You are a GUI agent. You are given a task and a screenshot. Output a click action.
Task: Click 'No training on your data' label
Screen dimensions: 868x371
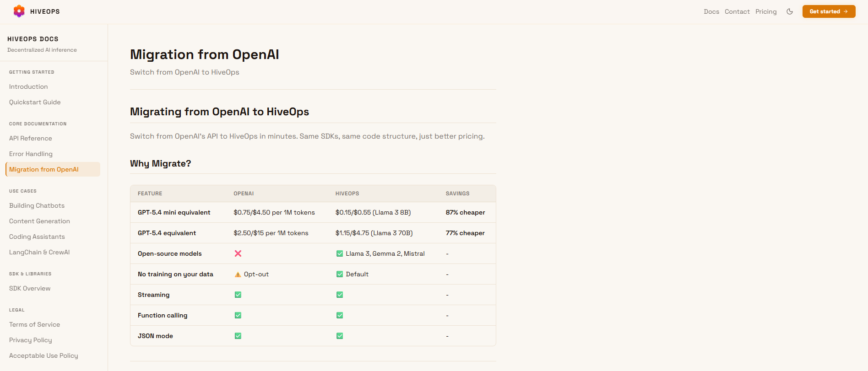tap(175, 274)
